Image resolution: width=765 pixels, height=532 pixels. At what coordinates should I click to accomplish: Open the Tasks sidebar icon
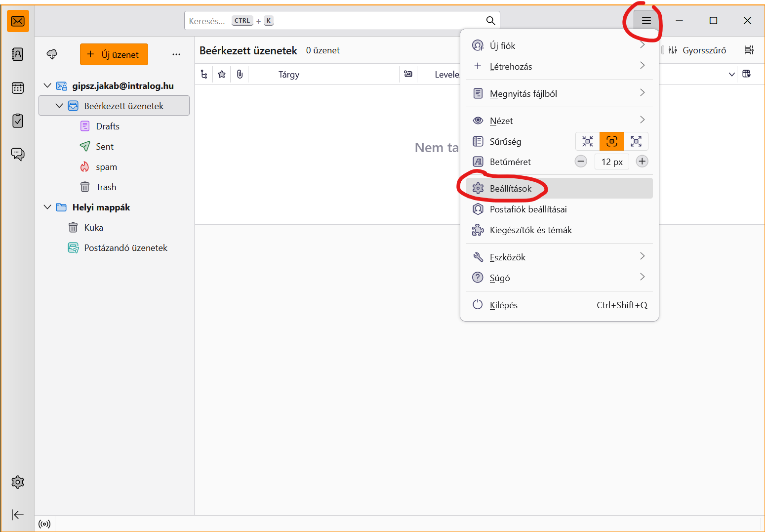coord(18,121)
